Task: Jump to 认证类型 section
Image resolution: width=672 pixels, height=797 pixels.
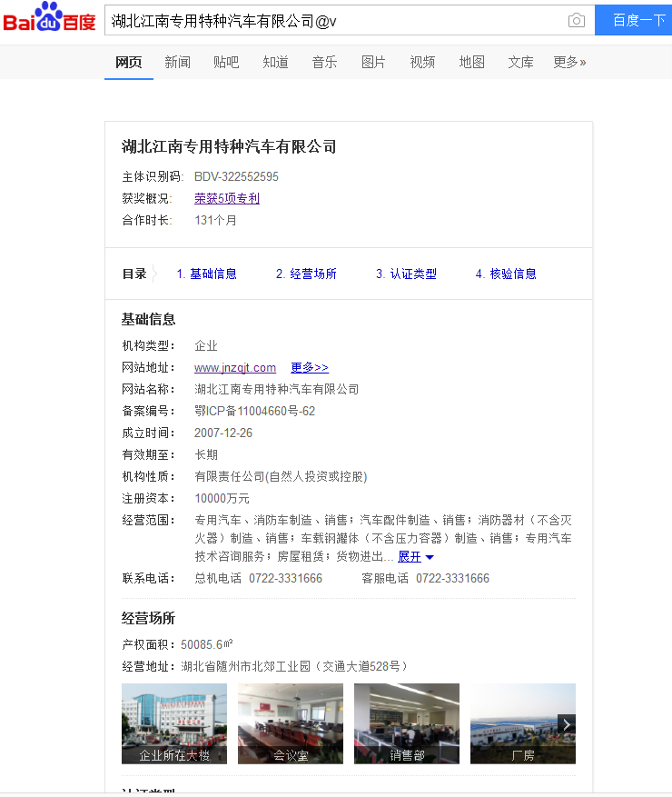Action: coord(406,274)
